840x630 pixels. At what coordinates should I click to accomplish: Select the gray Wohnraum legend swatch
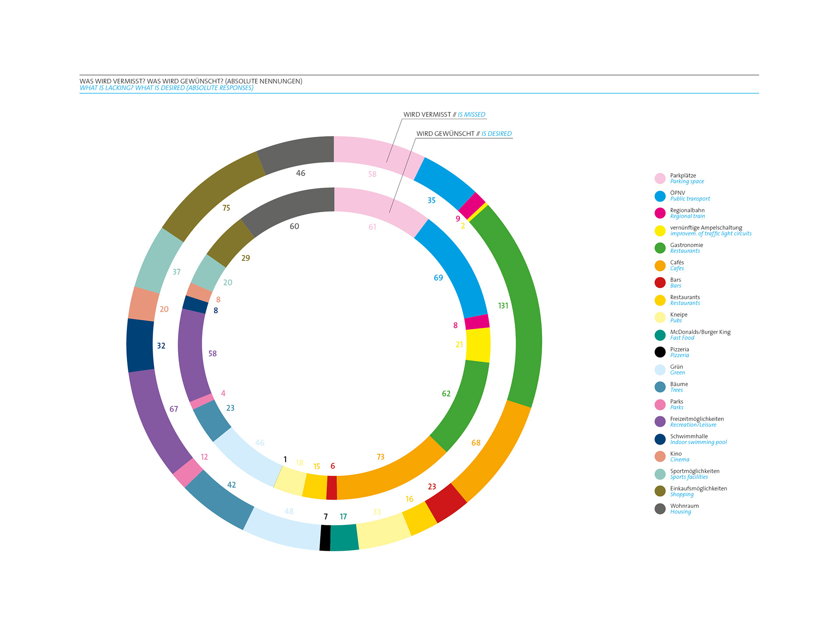[660, 509]
